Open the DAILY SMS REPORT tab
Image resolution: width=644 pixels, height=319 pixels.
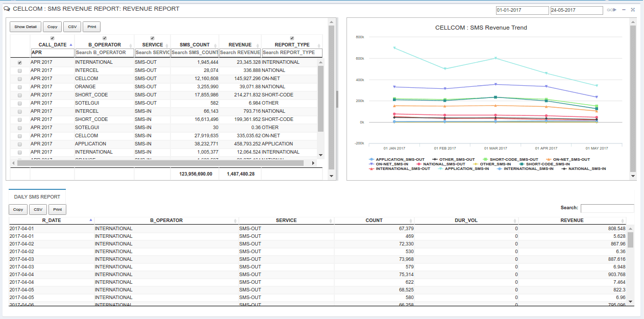37,197
